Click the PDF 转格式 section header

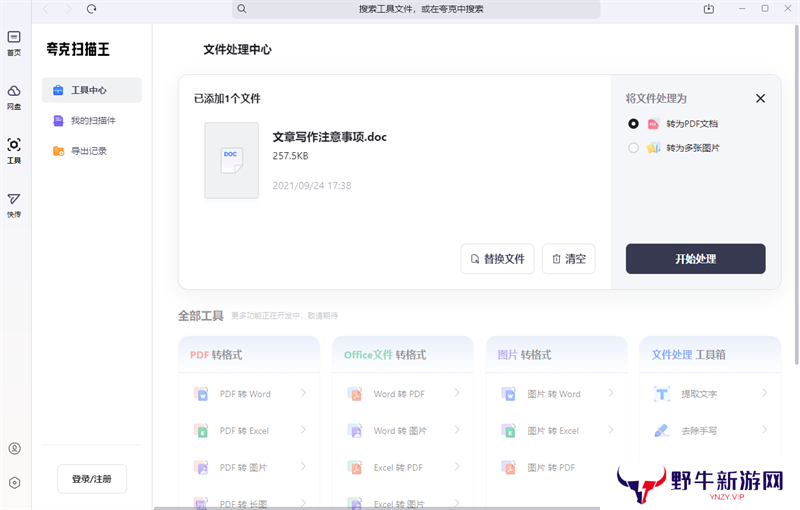click(x=216, y=354)
